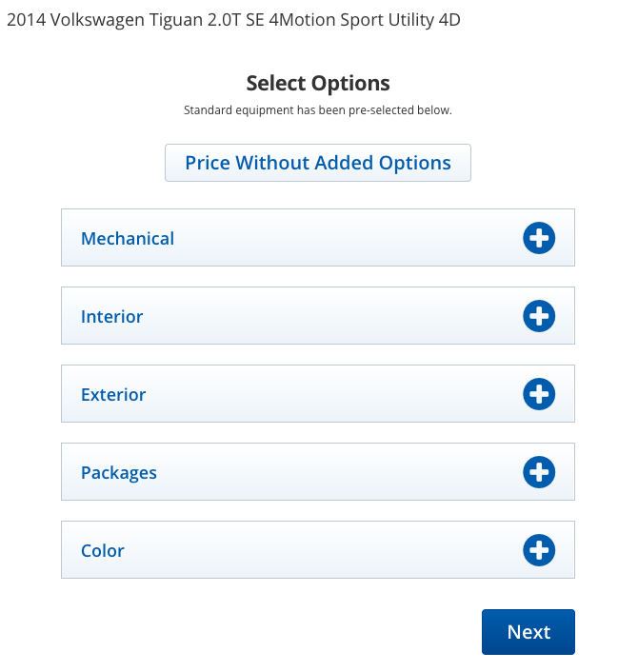Click the Mechanical label text
Viewport: 638px width, 672px height.
click(x=128, y=238)
